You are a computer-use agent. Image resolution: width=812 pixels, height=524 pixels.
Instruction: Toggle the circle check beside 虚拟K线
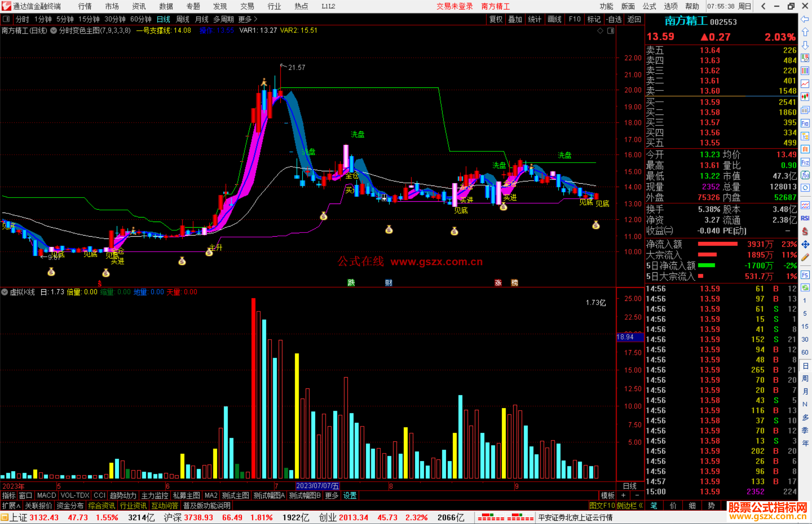(5, 292)
